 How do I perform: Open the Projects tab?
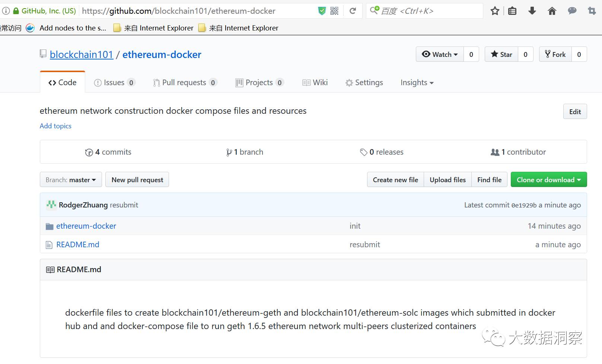[259, 83]
